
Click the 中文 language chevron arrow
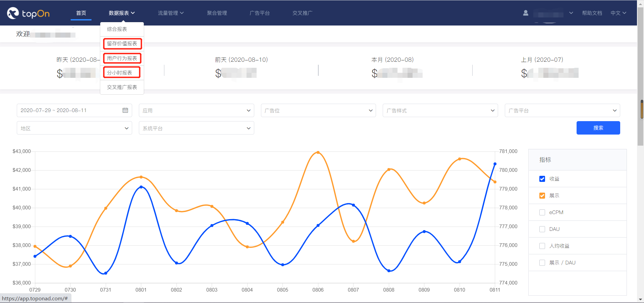(x=624, y=13)
